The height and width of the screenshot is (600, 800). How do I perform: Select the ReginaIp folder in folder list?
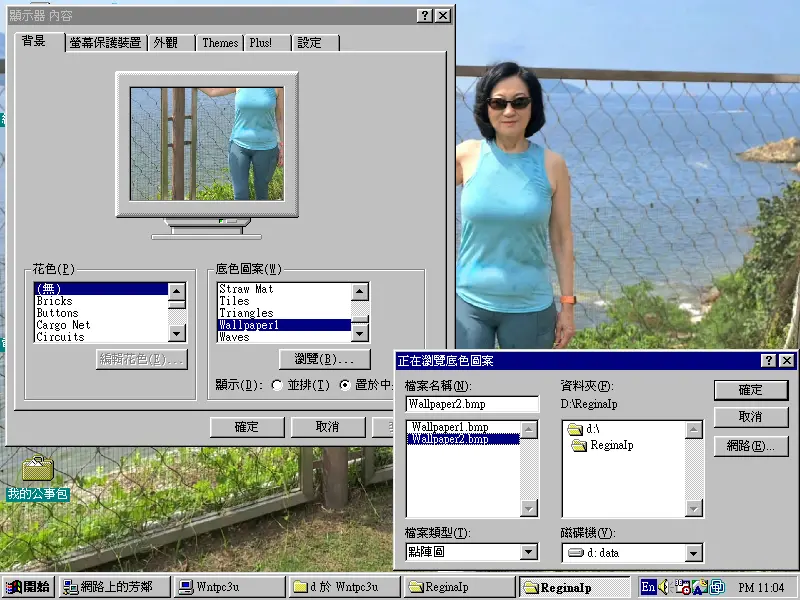coord(602,445)
